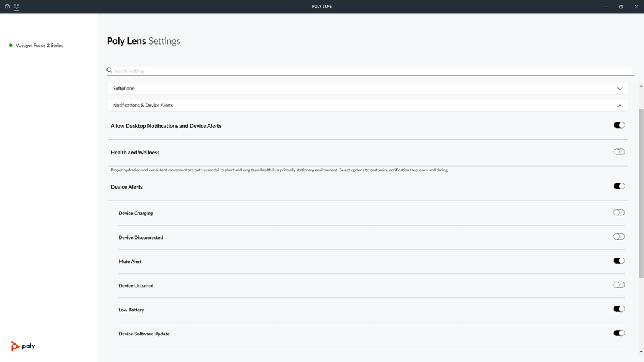This screenshot has width=644, height=362.
Task: Turn off Low Battery alert
Action: (x=619, y=310)
